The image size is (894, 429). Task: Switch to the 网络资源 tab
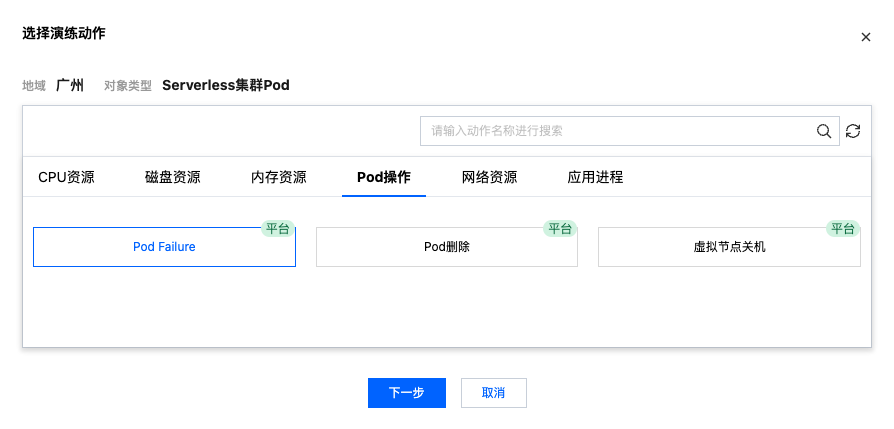tap(489, 177)
